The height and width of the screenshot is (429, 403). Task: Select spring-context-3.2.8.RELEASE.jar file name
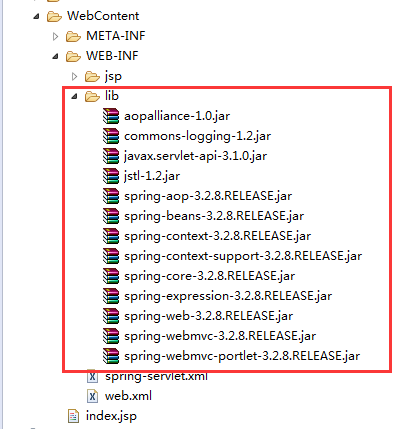point(217,236)
